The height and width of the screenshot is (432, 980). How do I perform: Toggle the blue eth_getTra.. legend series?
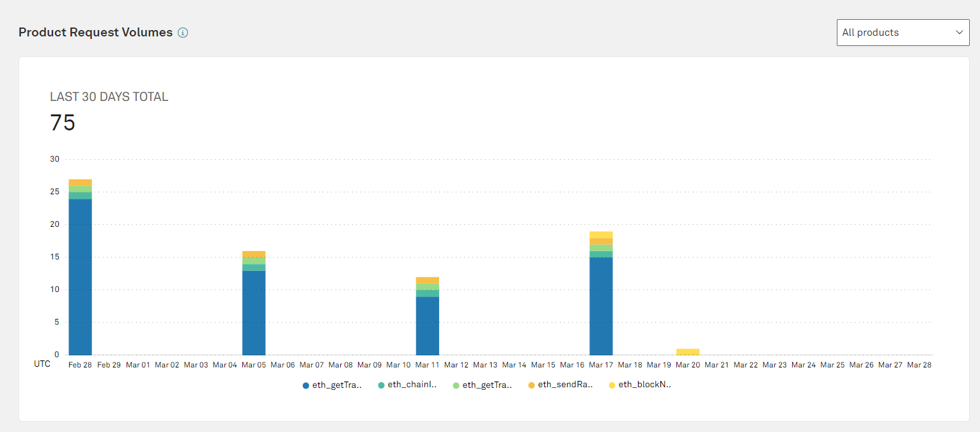[332, 385]
